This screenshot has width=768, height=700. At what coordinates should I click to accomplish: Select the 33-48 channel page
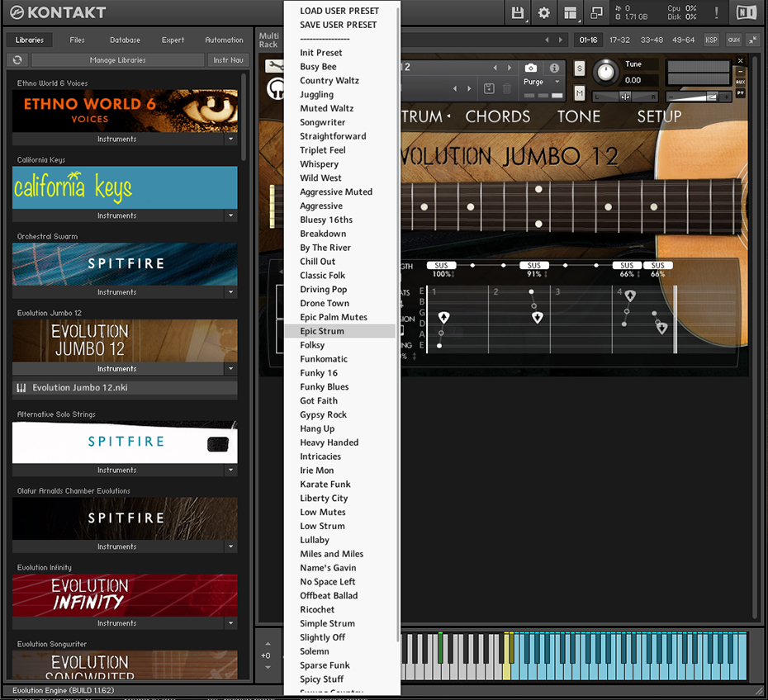pyautogui.click(x=652, y=40)
